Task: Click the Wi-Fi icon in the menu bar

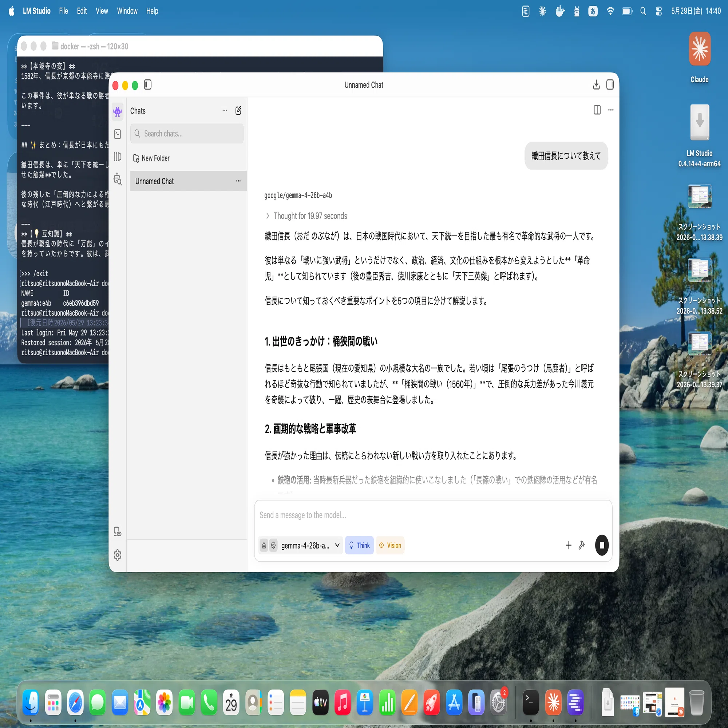Action: pos(610,11)
